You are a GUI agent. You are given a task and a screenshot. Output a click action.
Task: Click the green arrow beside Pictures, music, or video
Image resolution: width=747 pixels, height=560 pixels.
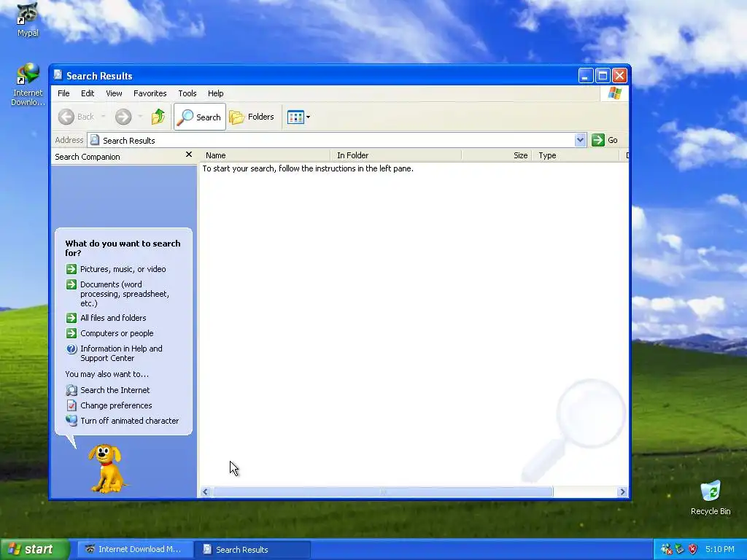click(x=71, y=269)
